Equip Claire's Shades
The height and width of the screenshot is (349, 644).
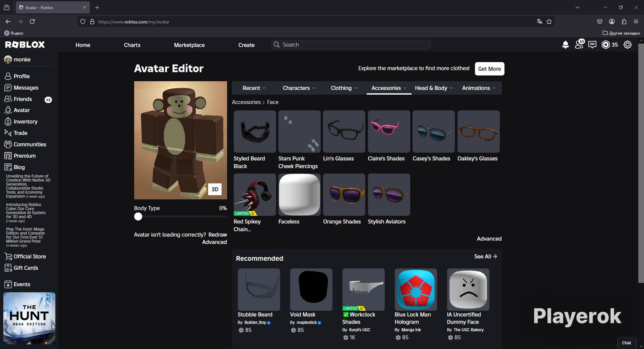tap(389, 132)
